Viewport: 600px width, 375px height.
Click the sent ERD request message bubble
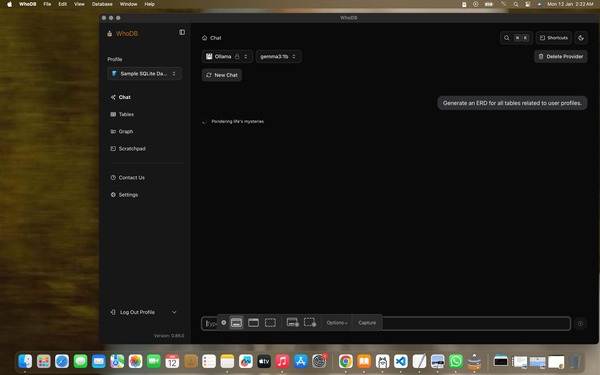512,103
